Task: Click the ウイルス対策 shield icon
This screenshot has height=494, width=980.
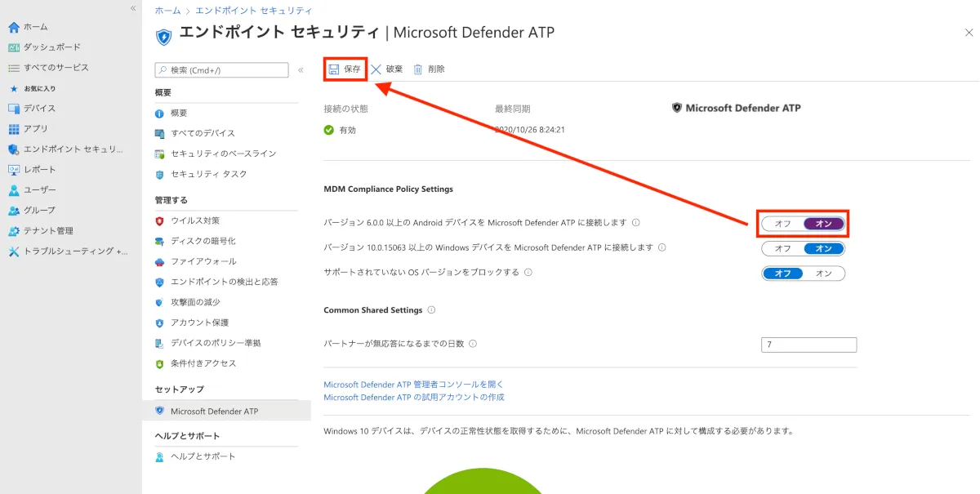Action: [x=159, y=220]
